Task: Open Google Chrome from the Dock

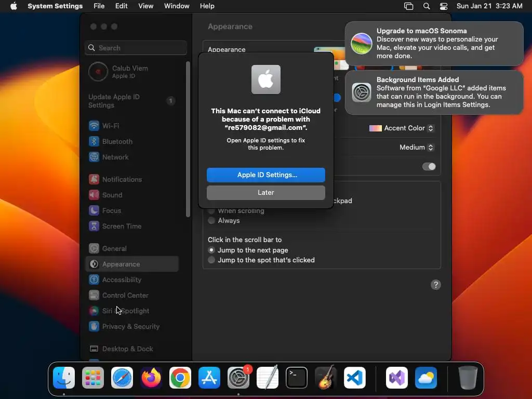Action: [x=180, y=378]
